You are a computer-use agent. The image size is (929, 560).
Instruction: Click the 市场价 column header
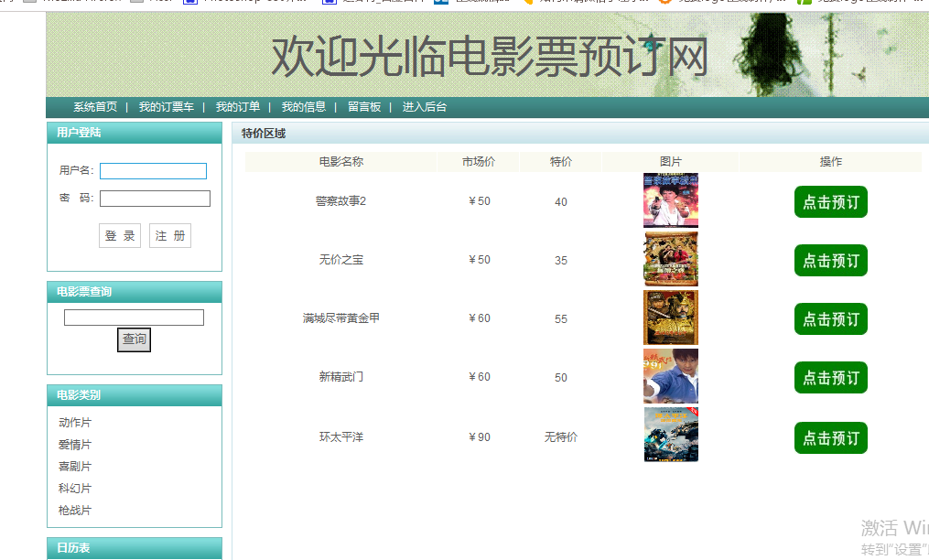pyautogui.click(x=479, y=162)
